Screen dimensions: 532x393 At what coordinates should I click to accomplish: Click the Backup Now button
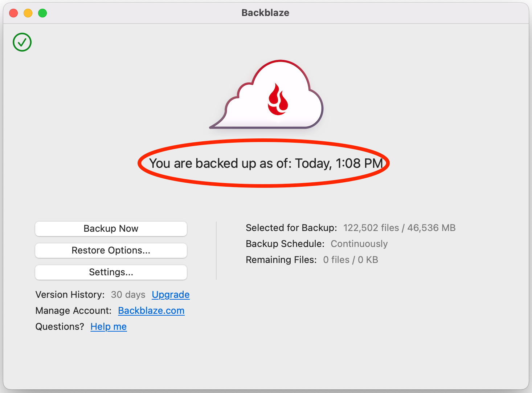[x=111, y=229]
